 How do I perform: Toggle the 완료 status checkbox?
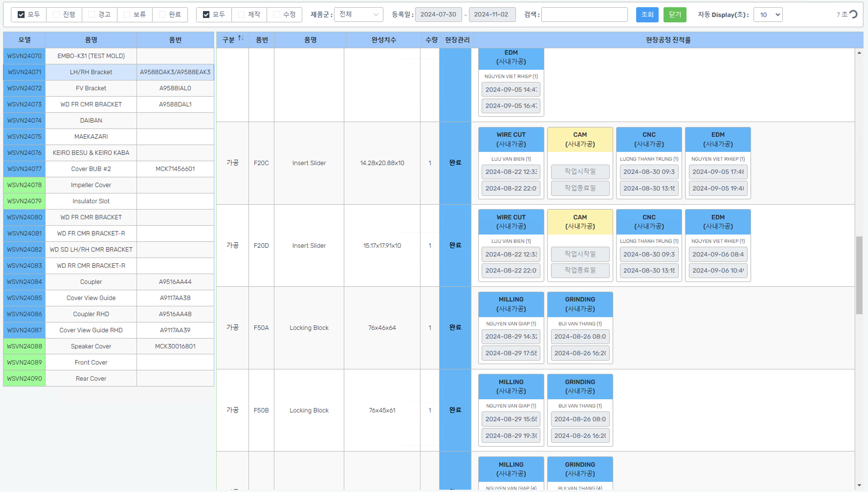pos(162,14)
